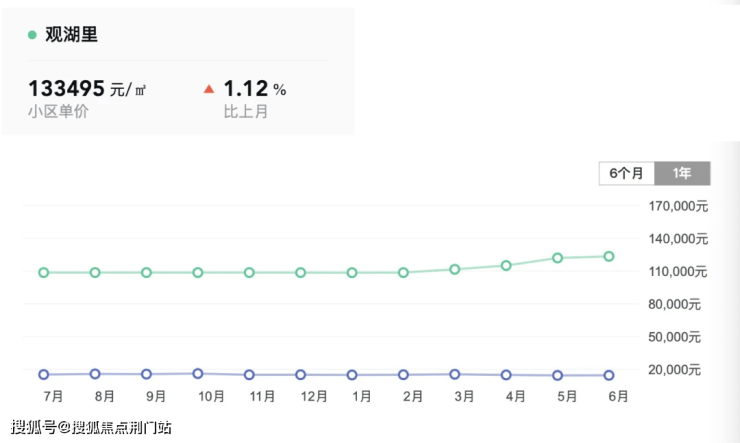The image size is (740, 443).
Task: Click the purple line's 10月 data point
Action: tap(198, 373)
